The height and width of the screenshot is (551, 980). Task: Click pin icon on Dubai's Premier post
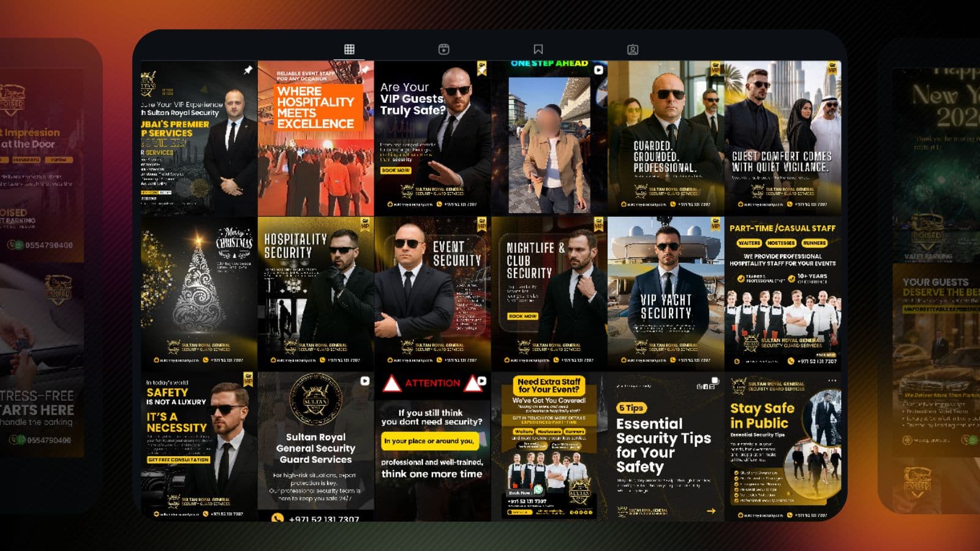tap(247, 70)
